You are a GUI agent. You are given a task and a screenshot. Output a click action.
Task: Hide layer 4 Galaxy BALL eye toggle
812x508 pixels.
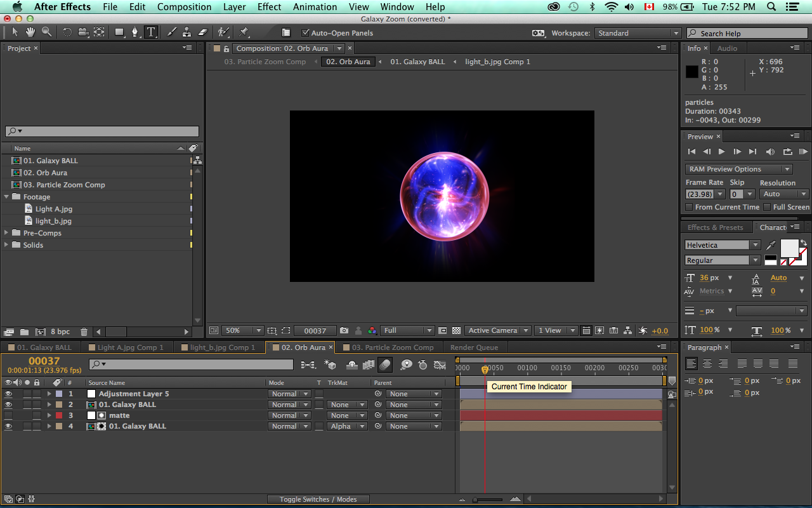[8, 426]
